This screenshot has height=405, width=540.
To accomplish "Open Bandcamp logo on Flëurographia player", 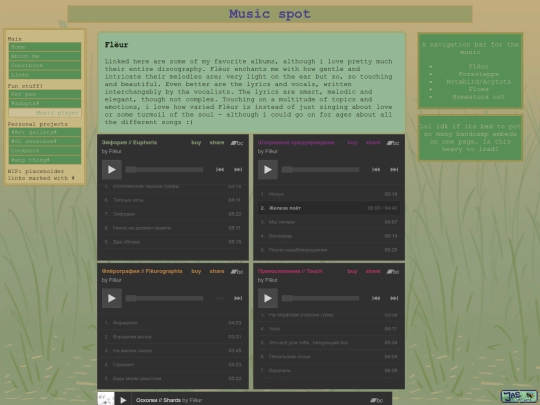I will pyautogui.click(x=237, y=272).
